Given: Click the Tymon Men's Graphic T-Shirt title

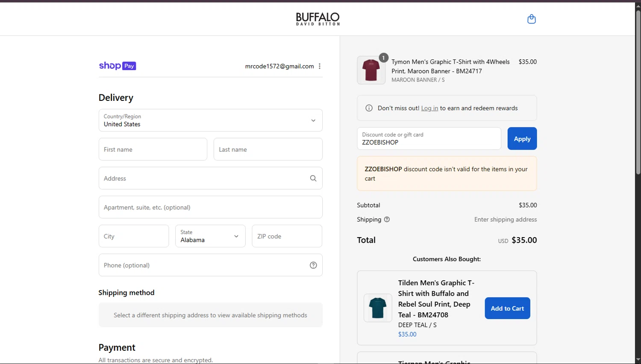Looking at the screenshot, I should coord(450,66).
